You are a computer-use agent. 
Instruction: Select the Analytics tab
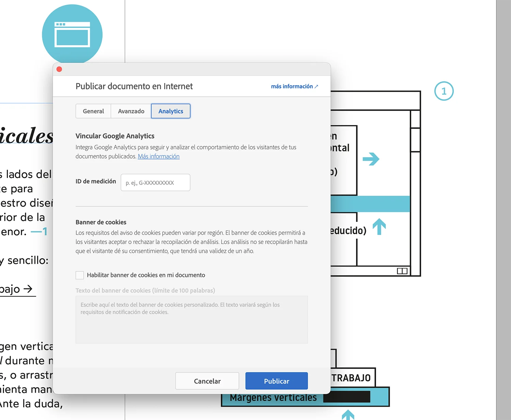(171, 111)
